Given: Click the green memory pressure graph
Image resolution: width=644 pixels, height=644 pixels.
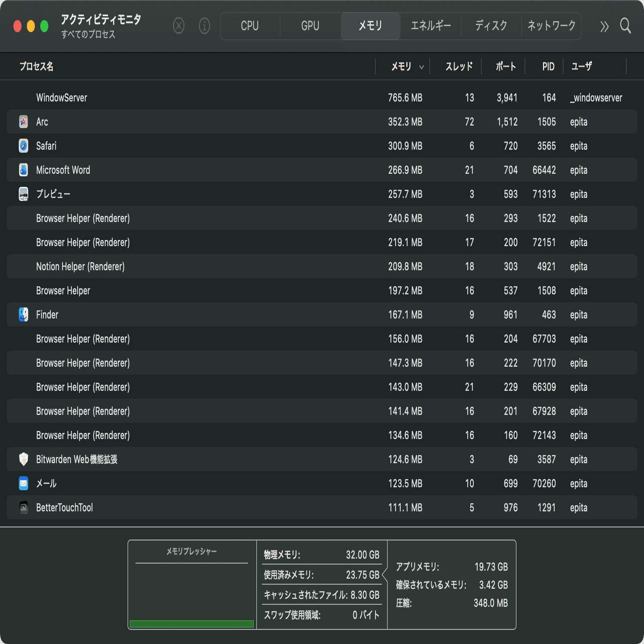Looking at the screenshot, I should [x=191, y=624].
